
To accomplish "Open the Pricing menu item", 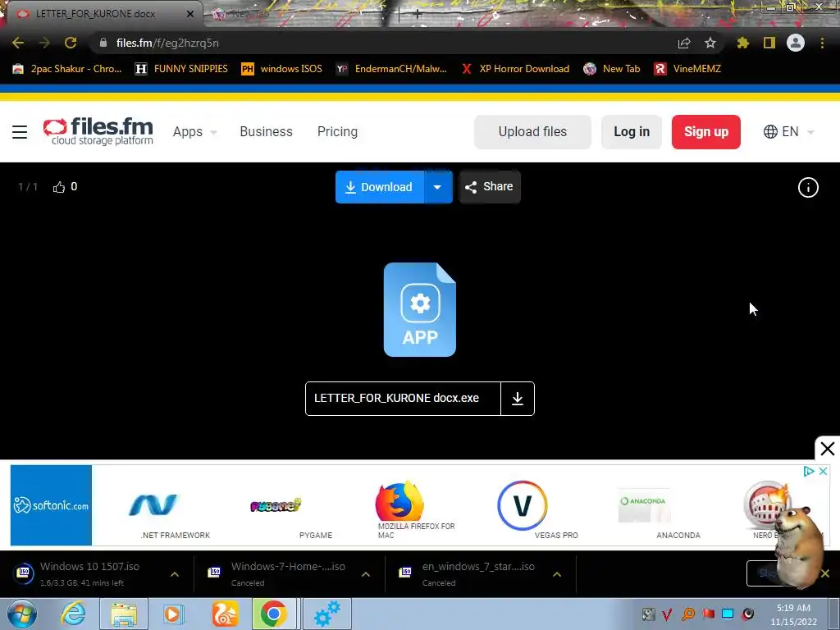I will click(x=337, y=132).
